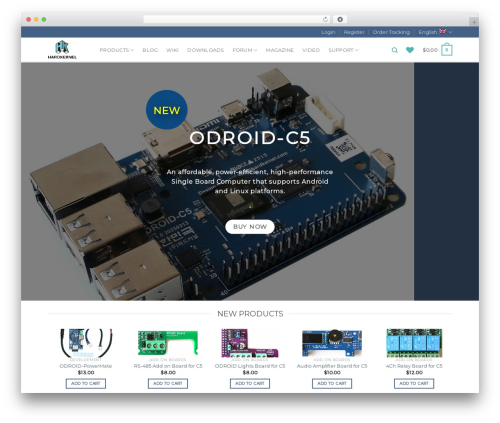Image resolution: width=500 pixels, height=423 pixels.
Task: Open the ODROID Lights Board image
Action: pyautogui.click(x=250, y=343)
